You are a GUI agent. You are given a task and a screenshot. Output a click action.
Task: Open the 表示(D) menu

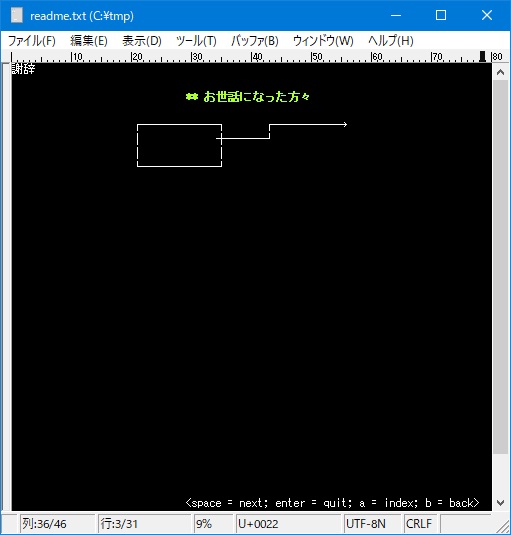142,41
